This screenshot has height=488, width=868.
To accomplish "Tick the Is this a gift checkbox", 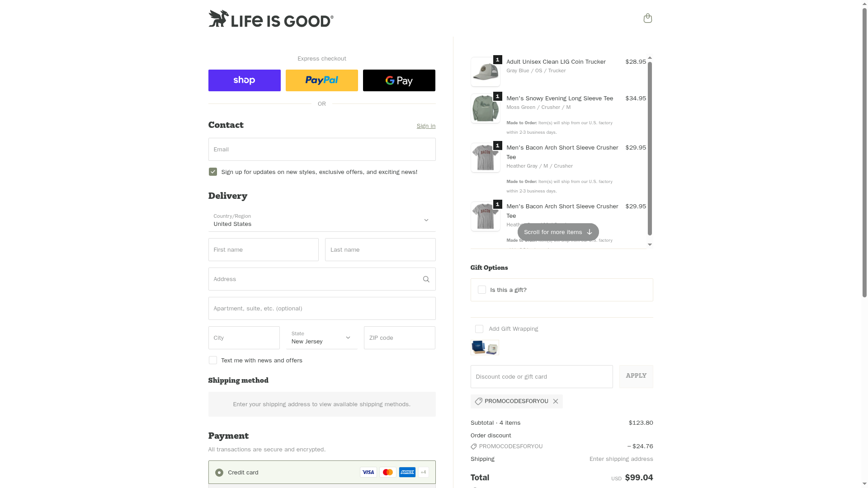I will [x=482, y=290].
